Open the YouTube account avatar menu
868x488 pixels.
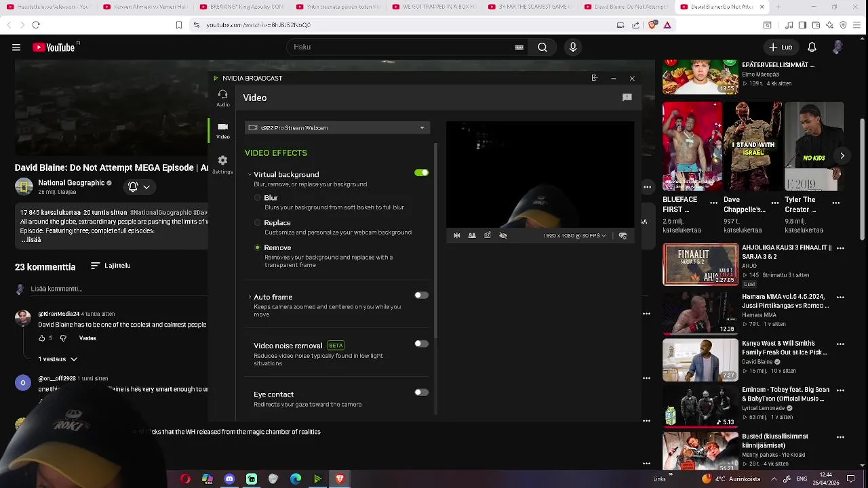(837, 47)
